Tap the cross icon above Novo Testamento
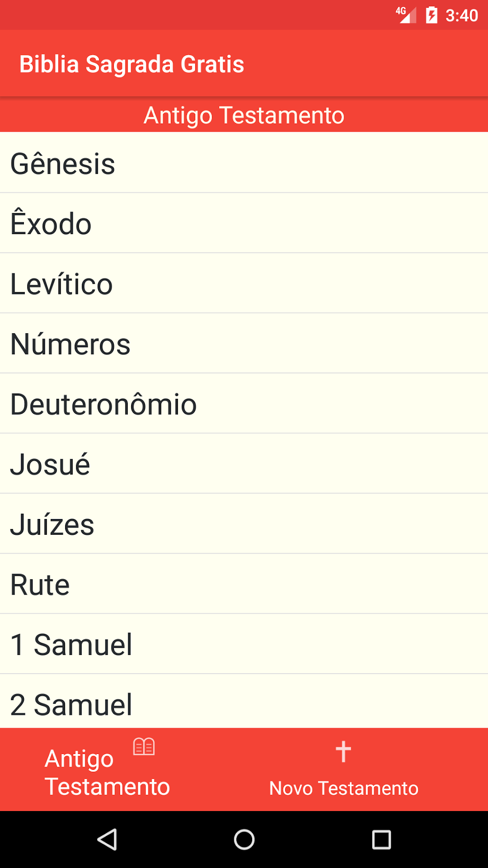This screenshot has height=868, width=488. 343,751
